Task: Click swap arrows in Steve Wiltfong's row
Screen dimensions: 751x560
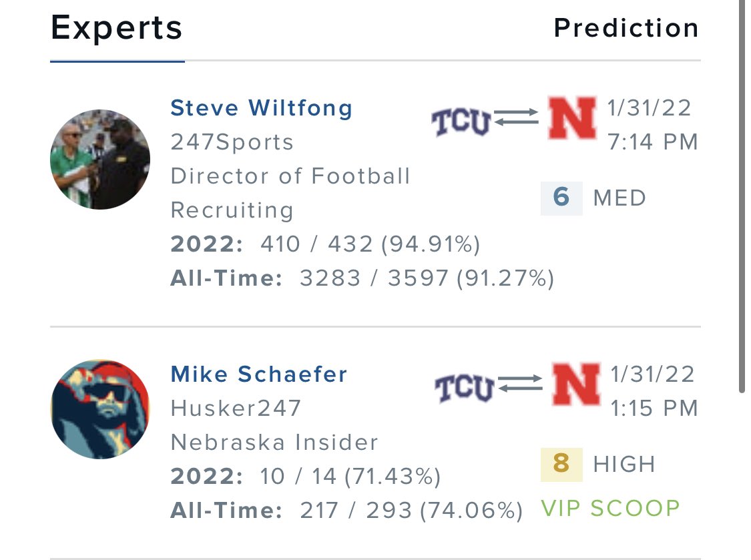Action: [516, 116]
